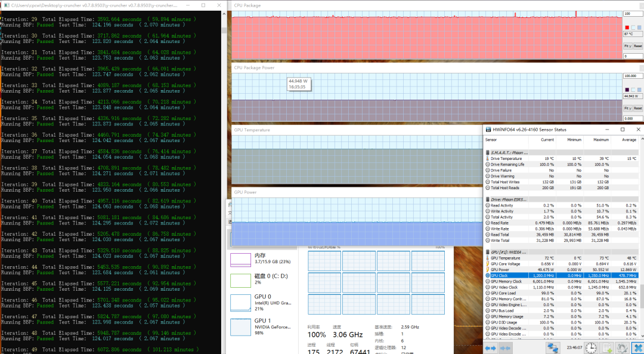Click HWiNFO sensor list vertical scrollbar

click(x=642, y=296)
